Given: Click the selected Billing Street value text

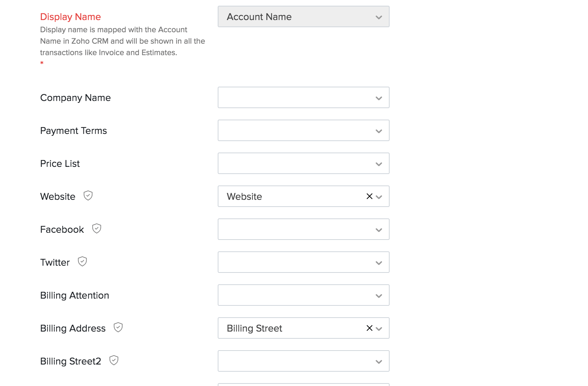Looking at the screenshot, I should (254, 328).
